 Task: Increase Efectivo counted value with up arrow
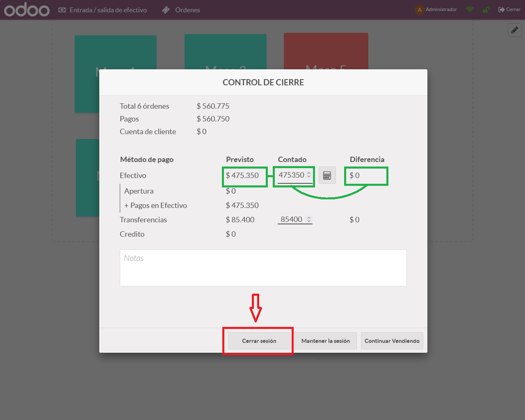309,173
